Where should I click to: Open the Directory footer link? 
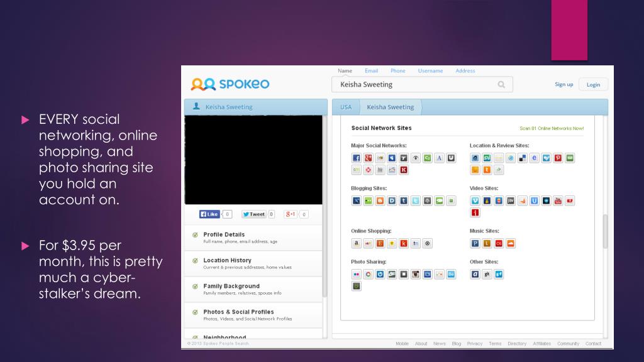point(517,344)
